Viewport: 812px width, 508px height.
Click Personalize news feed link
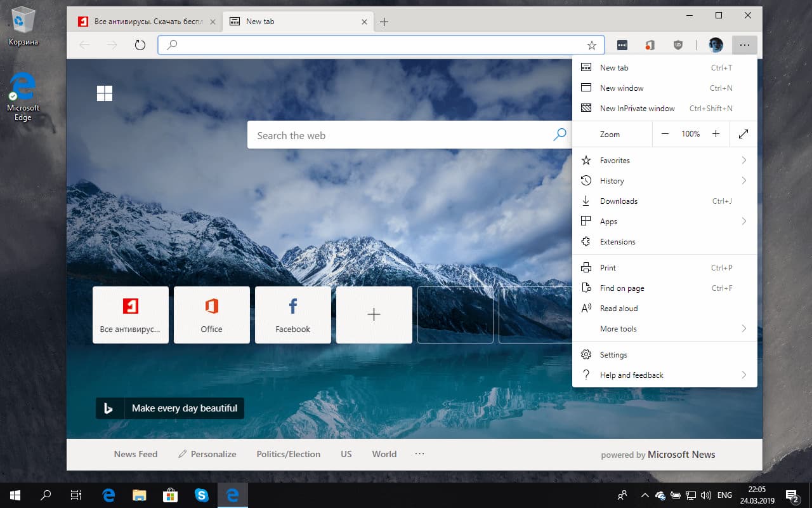(207, 455)
